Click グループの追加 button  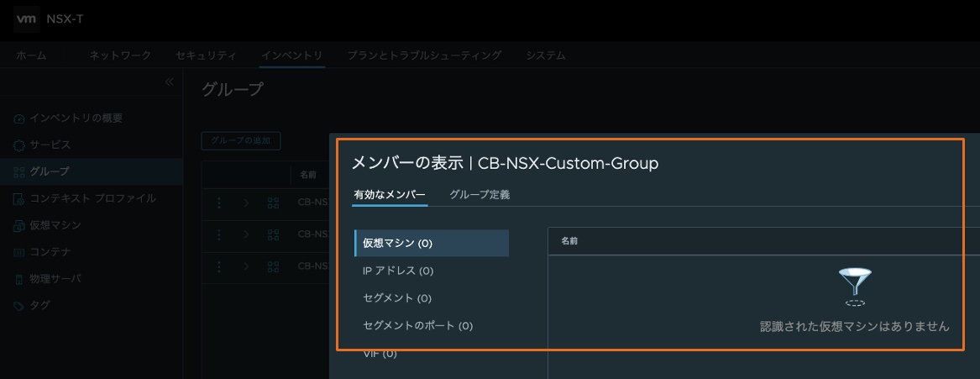[241, 140]
